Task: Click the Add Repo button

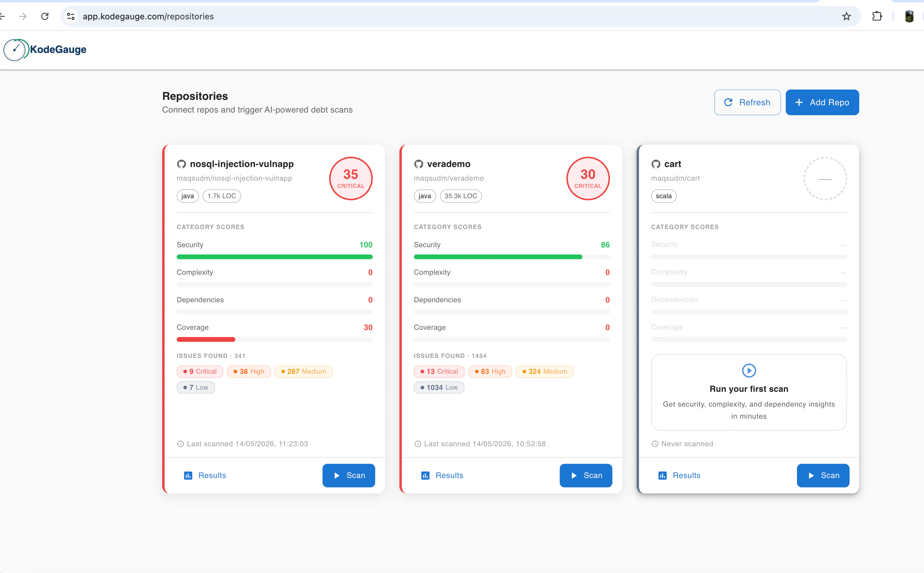Action: (x=822, y=102)
